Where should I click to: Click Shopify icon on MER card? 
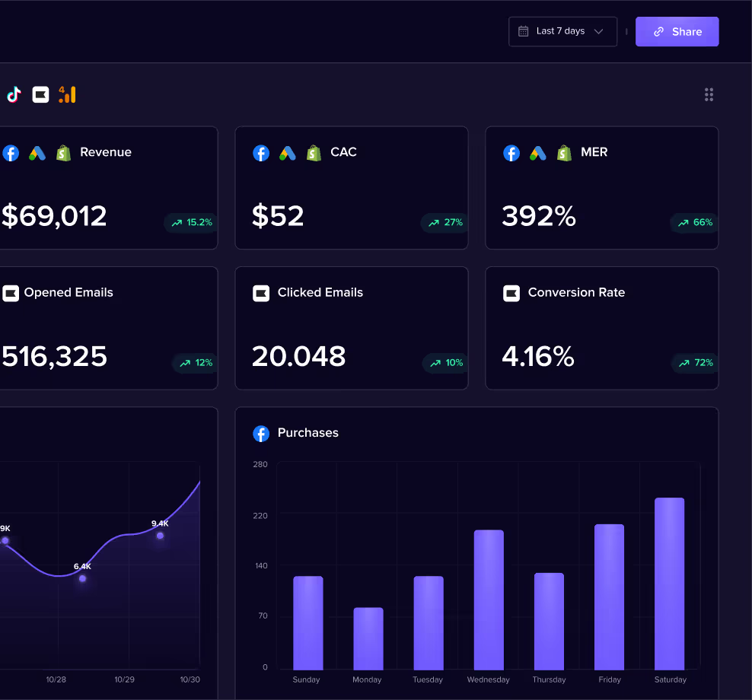click(564, 153)
